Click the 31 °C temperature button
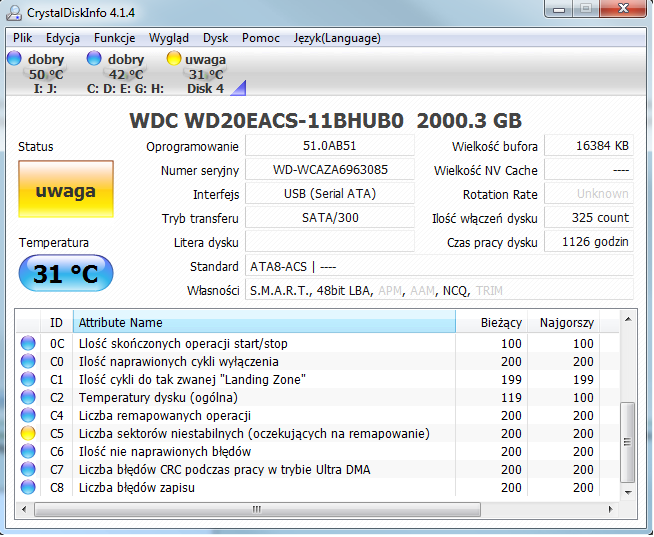 [66, 273]
